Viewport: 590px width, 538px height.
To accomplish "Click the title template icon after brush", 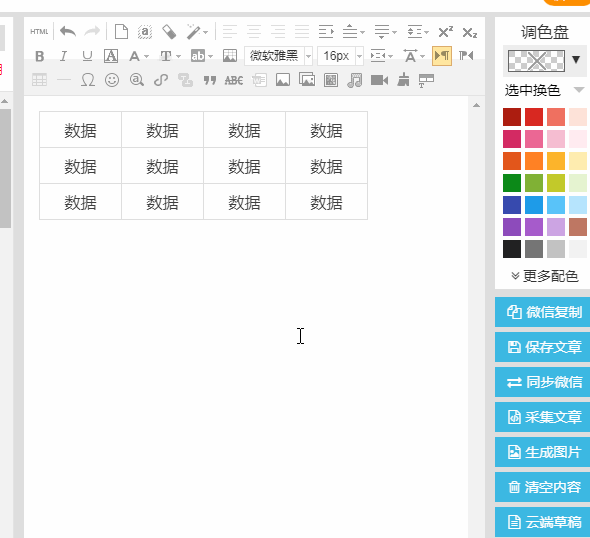I will (426, 81).
